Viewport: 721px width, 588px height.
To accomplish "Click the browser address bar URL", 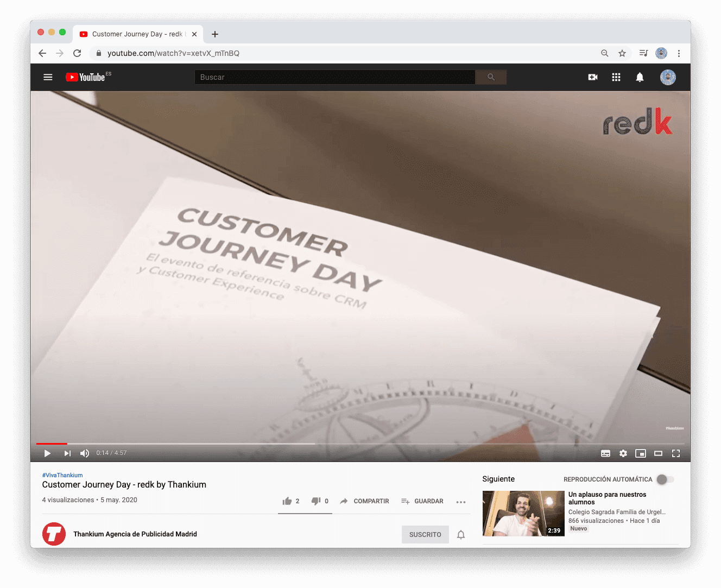I will [173, 53].
